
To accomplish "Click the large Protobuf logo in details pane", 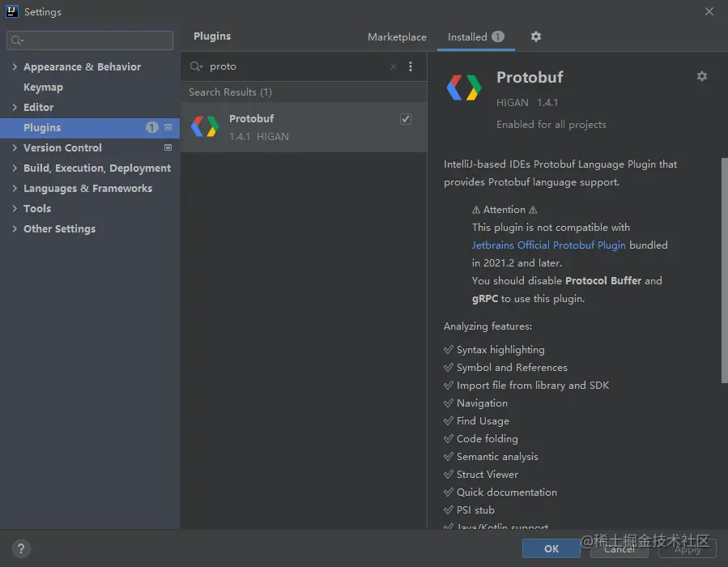I will 464,87.
